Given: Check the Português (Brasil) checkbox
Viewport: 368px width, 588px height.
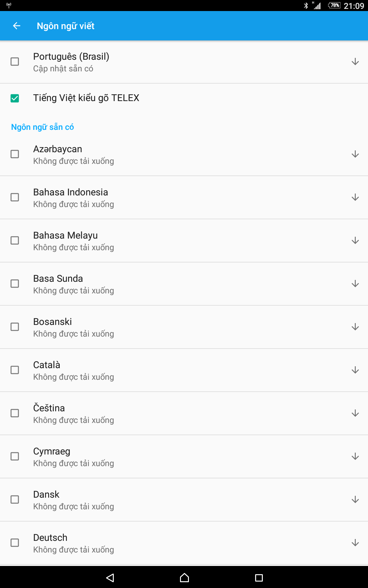Looking at the screenshot, I should point(15,62).
